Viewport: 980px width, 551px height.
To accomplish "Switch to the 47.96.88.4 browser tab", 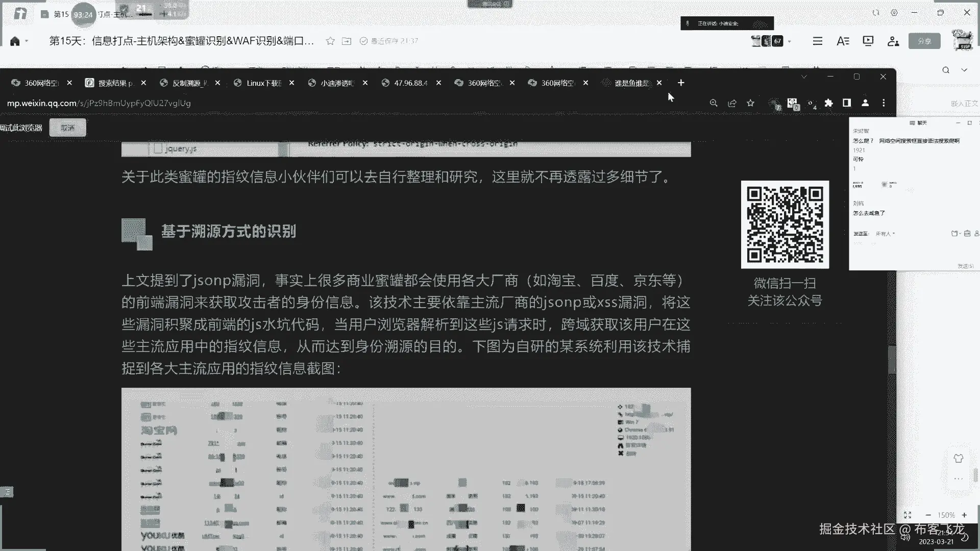I will click(410, 83).
